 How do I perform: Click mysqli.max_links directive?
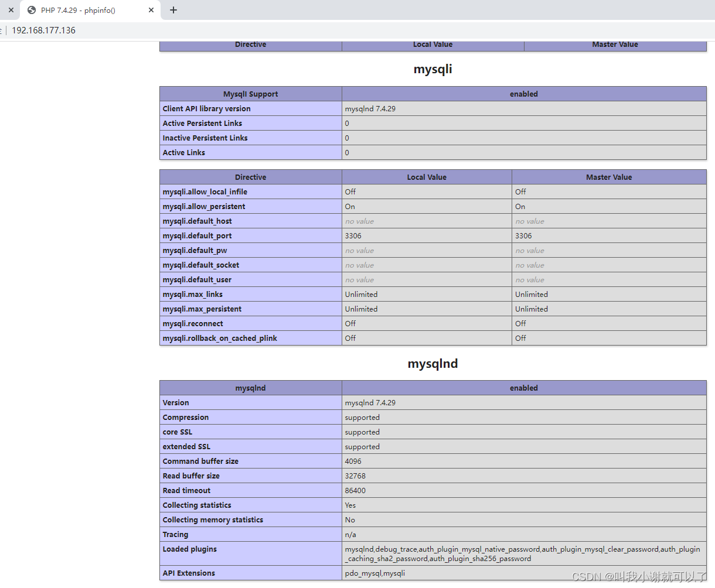[193, 295]
